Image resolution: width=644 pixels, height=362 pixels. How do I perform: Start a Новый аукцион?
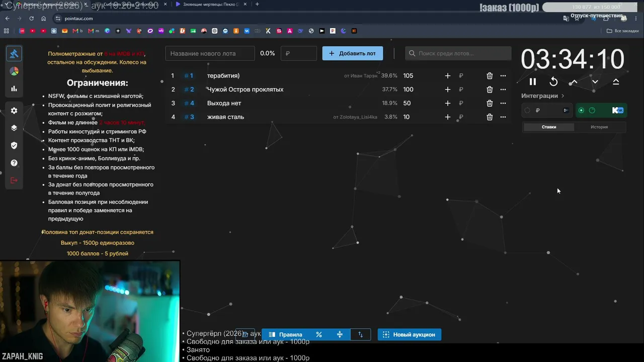coord(410,334)
